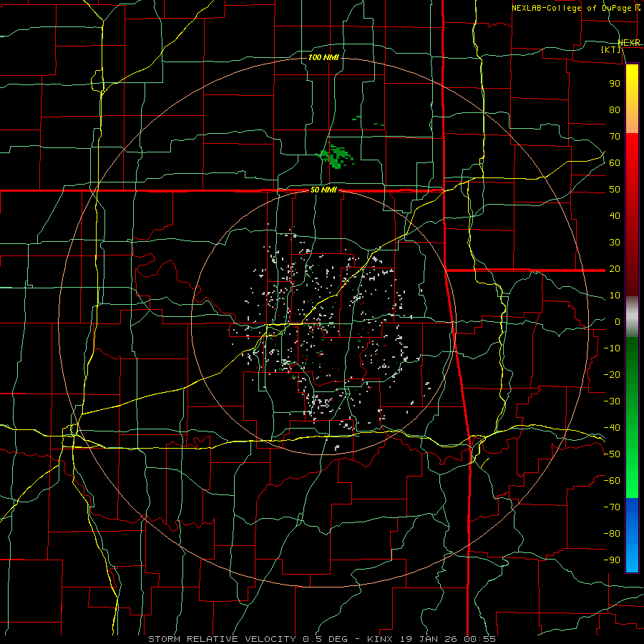The image size is (644, 644).
Task: Click the positive 10 scale value
Action: click(615, 296)
